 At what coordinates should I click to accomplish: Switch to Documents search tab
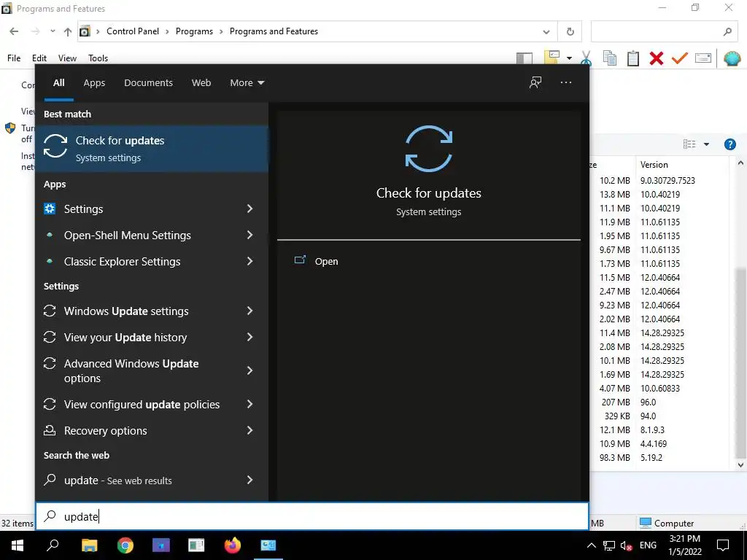point(148,83)
